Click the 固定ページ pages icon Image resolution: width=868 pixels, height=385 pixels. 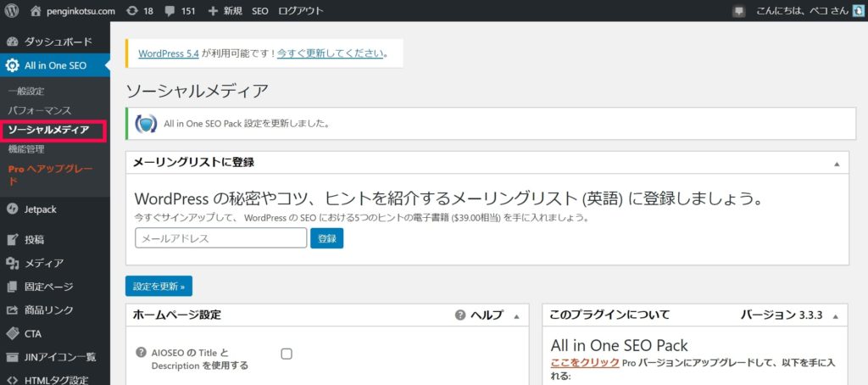point(13,287)
